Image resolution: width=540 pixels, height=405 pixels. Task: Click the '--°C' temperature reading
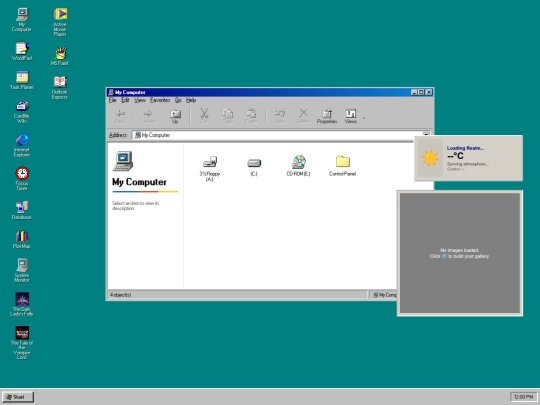455,156
